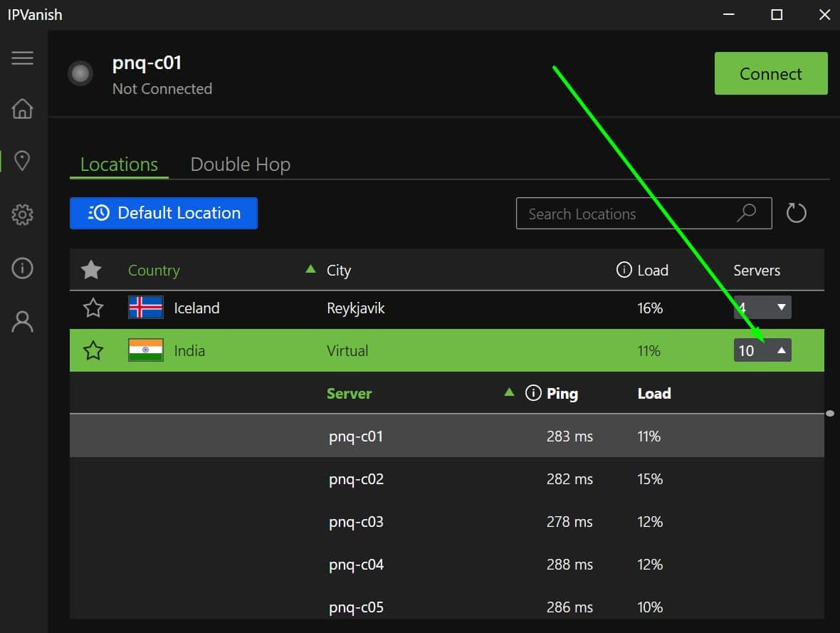Sort by the Servers header
The image size is (840, 633).
[x=757, y=270]
